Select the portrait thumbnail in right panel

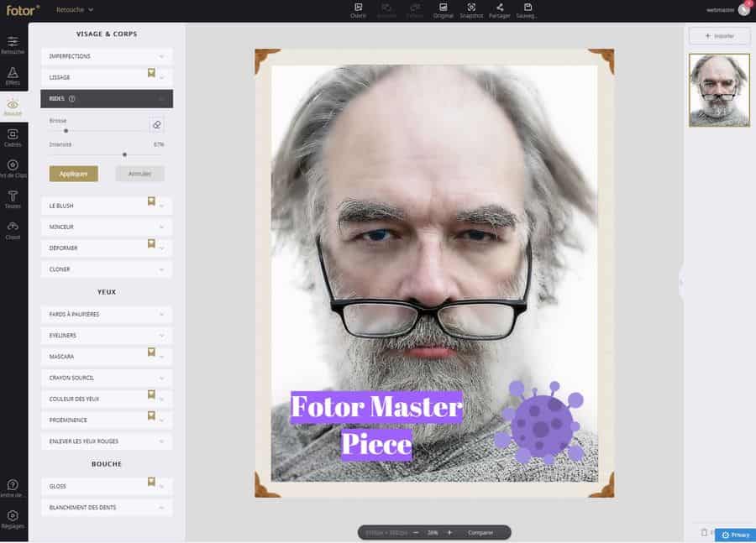tap(719, 91)
